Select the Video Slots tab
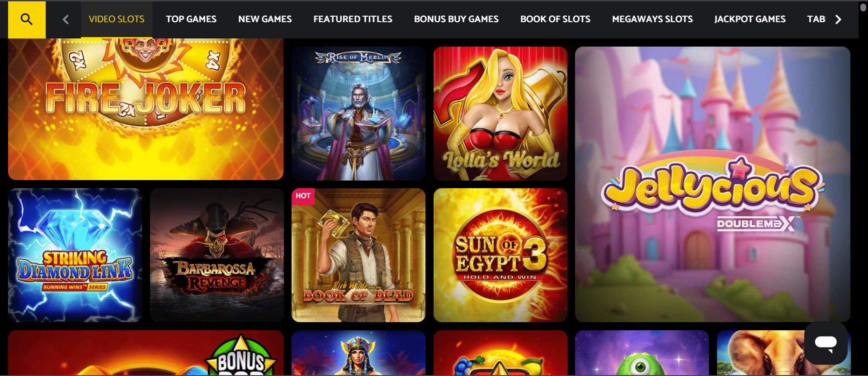This screenshot has height=376, width=868. pos(117,19)
